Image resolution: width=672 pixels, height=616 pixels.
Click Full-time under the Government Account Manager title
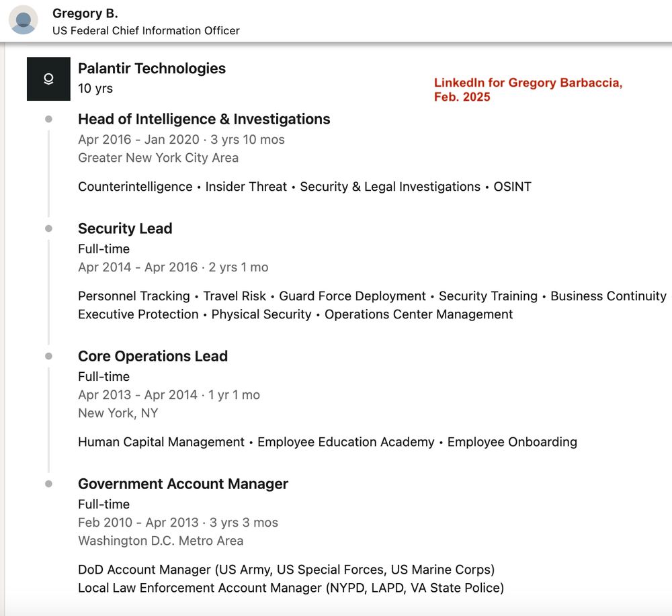(103, 504)
